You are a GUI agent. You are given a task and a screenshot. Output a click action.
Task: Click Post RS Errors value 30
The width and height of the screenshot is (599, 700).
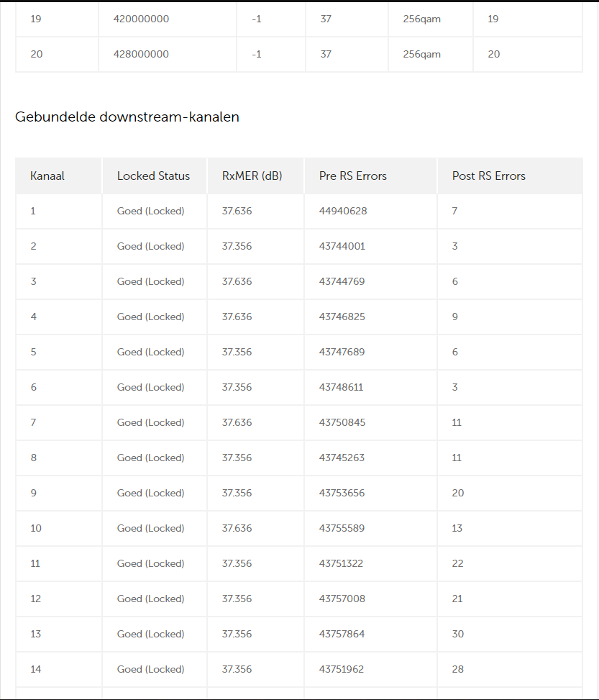[458, 634]
